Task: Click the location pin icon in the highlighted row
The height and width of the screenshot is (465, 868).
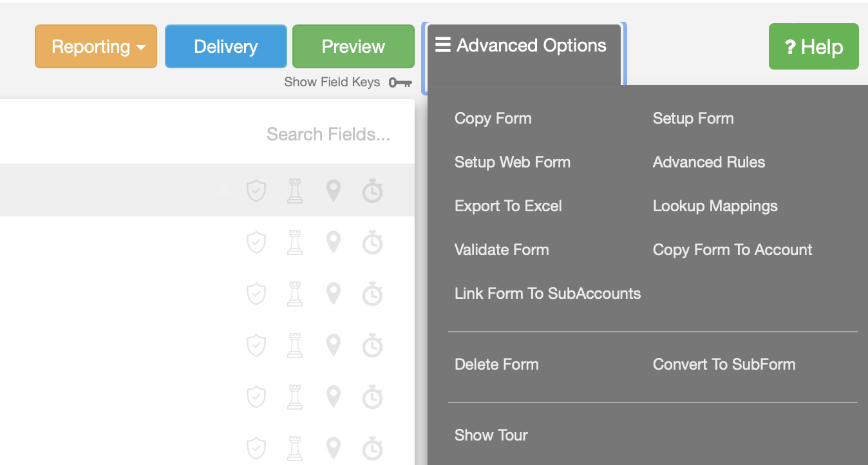Action: coord(333,191)
